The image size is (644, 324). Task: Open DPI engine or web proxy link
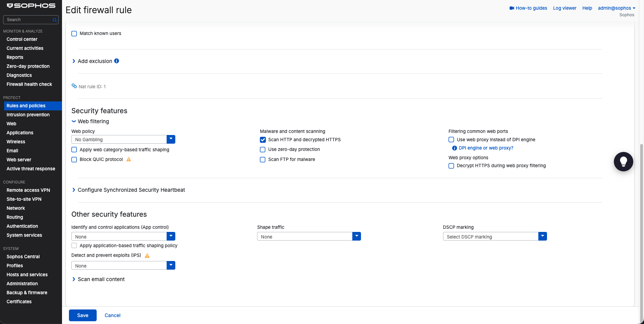pos(486,148)
